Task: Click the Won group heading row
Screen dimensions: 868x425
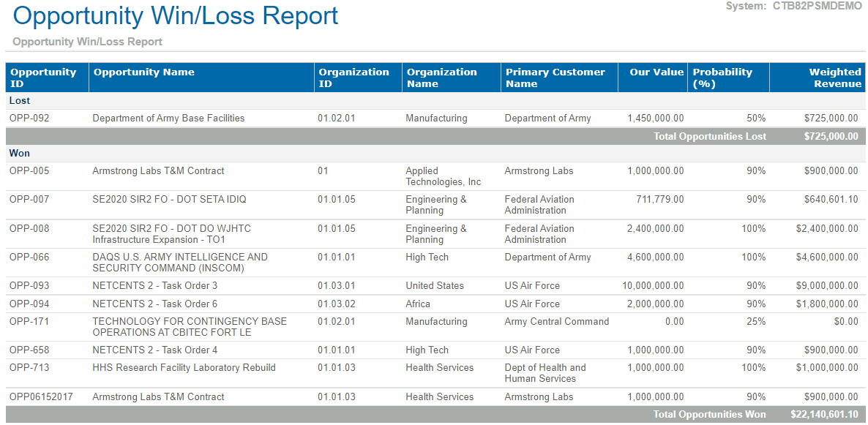Action: pyautogui.click(x=20, y=154)
